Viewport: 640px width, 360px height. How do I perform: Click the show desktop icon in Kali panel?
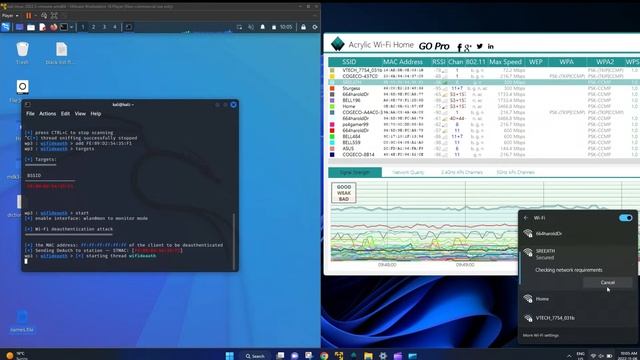pos(19,27)
